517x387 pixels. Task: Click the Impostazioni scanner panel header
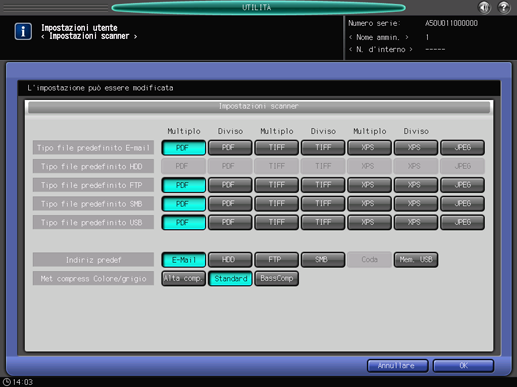coord(259,107)
